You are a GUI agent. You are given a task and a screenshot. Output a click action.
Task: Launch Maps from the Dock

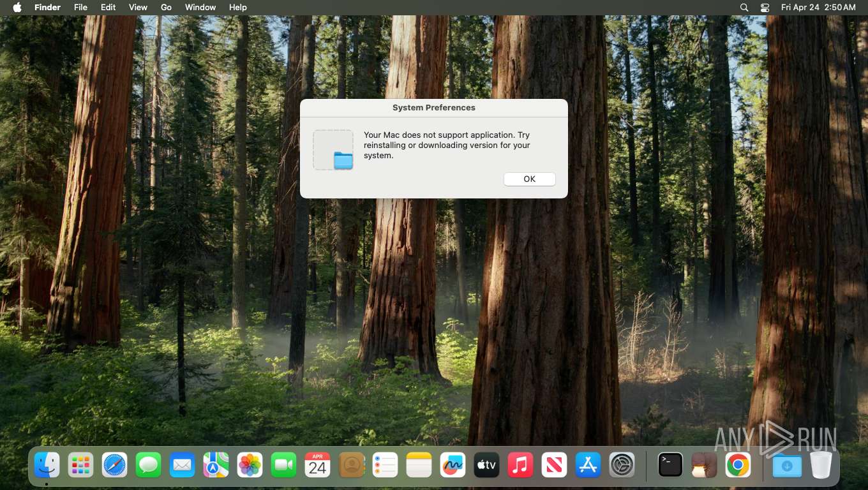216,465
